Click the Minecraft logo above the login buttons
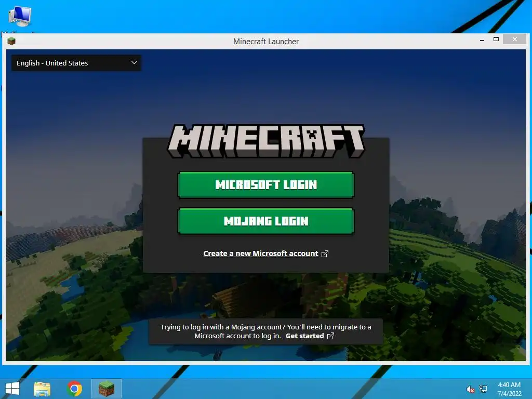 266,141
